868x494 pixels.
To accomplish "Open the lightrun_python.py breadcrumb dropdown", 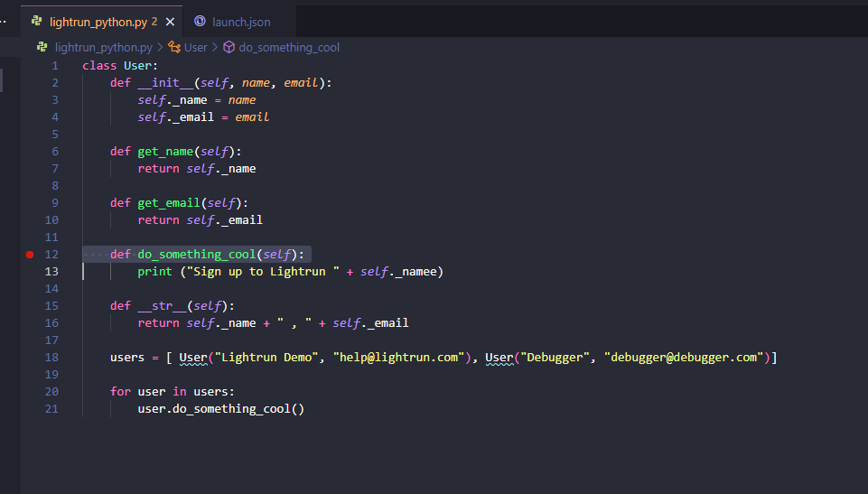I will [103, 47].
